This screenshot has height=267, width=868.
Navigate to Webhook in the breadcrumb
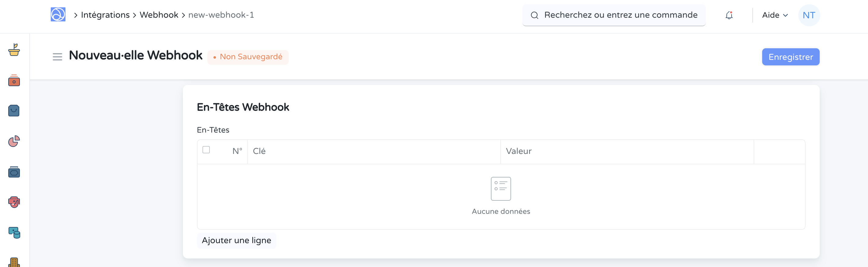point(158,15)
